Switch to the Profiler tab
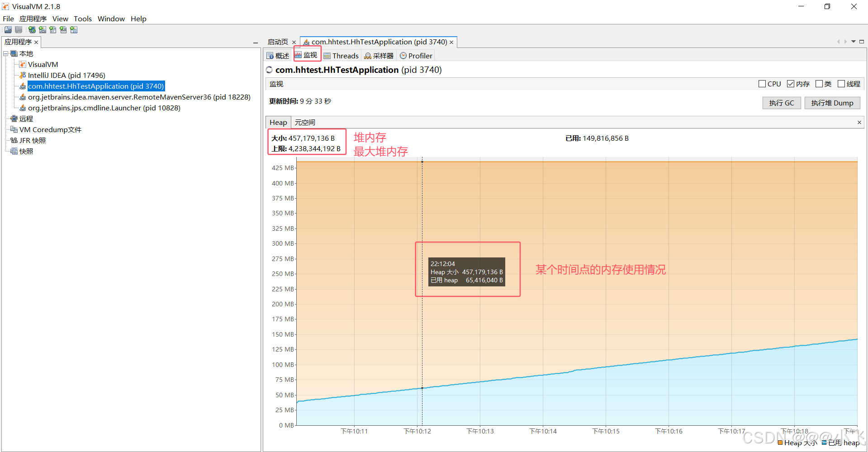868x452 pixels. [416, 56]
